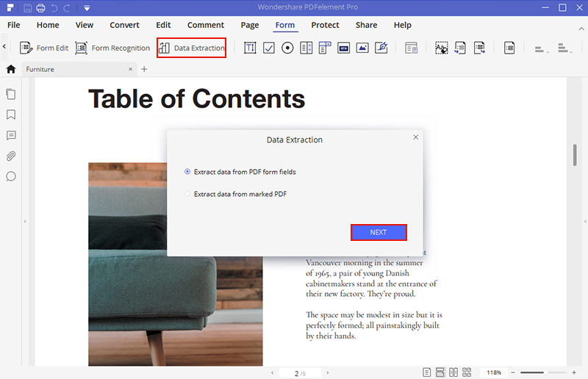The width and height of the screenshot is (588, 379).
Task: Open the attachments side panel
Action: coord(11,156)
